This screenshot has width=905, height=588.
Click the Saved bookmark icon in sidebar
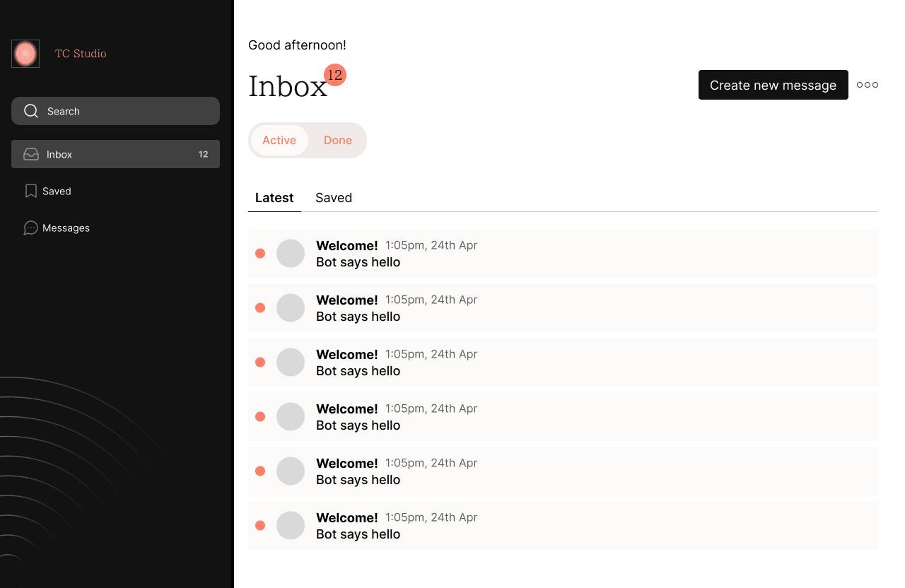click(31, 191)
